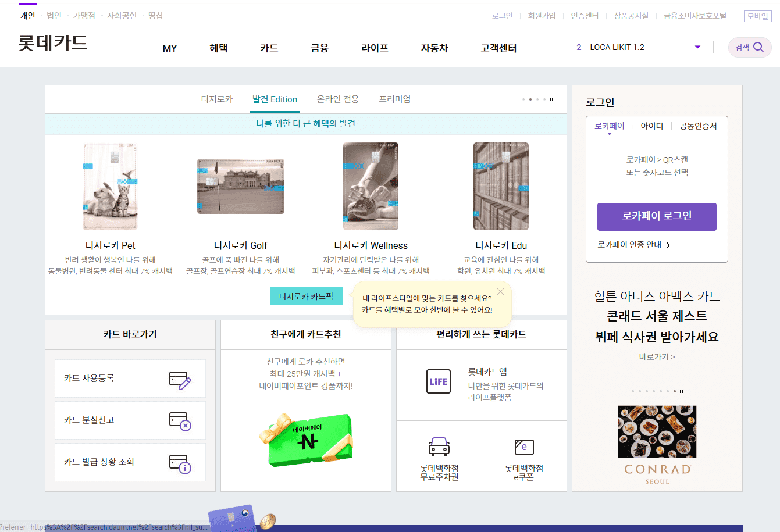Select the 아이디 login tab
Screen dimensions: 780x532
point(652,126)
